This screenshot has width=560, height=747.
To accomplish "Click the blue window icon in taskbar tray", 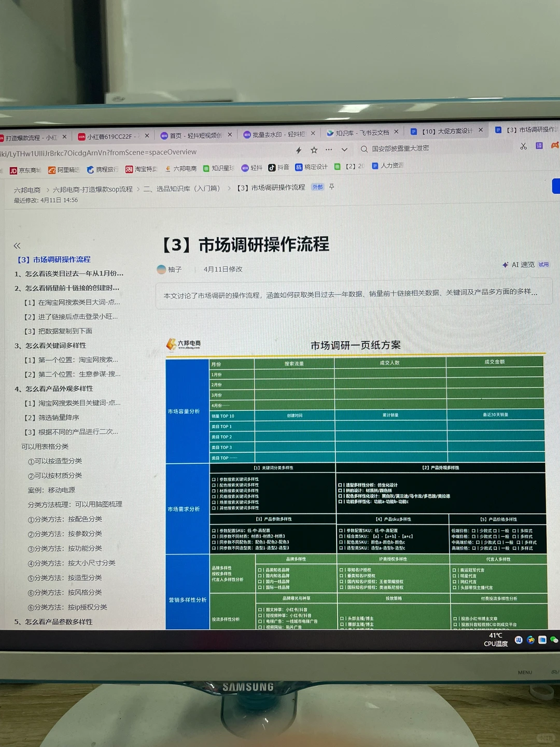I will 542,640.
